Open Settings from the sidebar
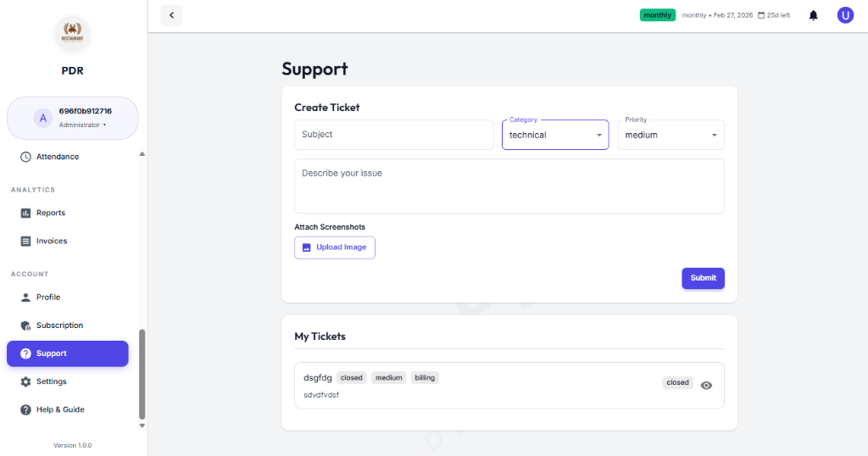The width and height of the screenshot is (868, 456). click(68, 382)
